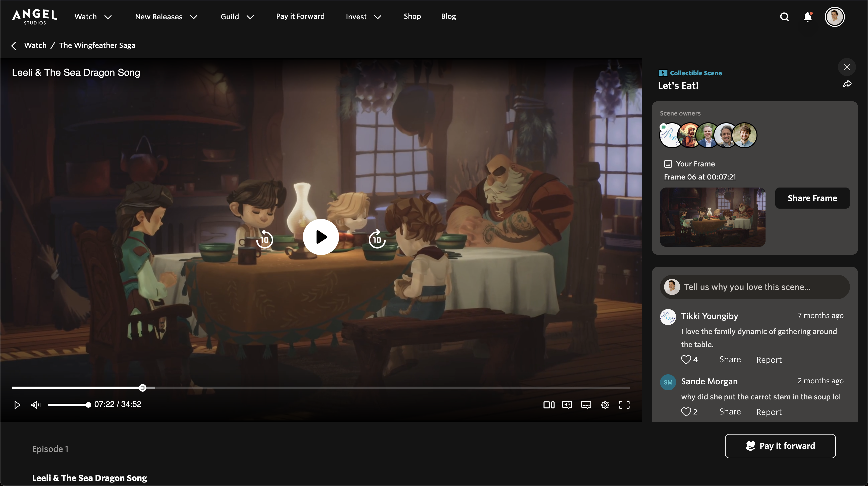Open the Blog nav item
Image resolution: width=868 pixels, height=486 pixels.
449,16
